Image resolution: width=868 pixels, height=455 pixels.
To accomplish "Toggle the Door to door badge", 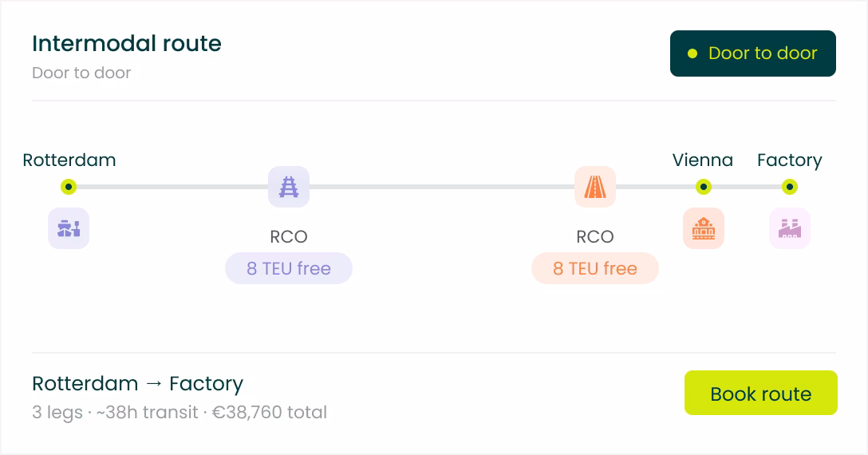I will point(753,53).
